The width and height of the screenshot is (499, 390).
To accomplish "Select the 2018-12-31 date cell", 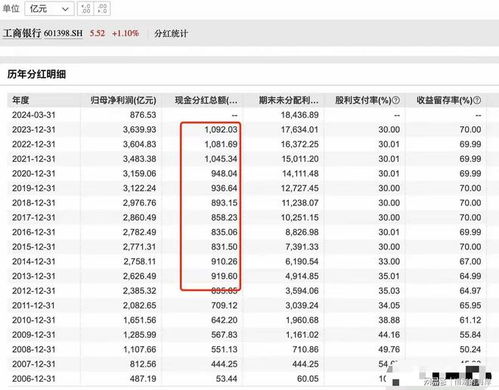I will click(x=34, y=203).
